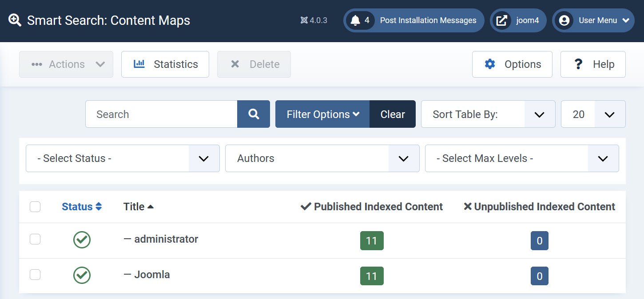Click the Filter Options button
Screen dimensions: 644x299
pyautogui.click(x=322, y=114)
